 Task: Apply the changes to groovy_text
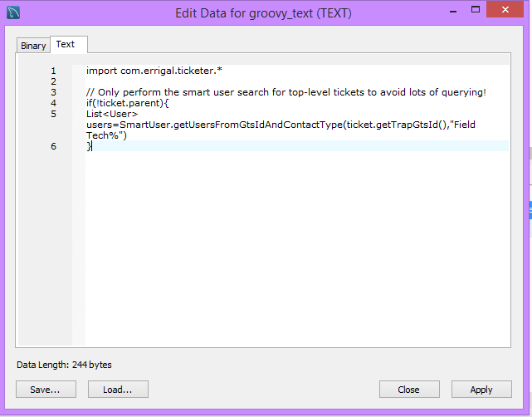(481, 389)
